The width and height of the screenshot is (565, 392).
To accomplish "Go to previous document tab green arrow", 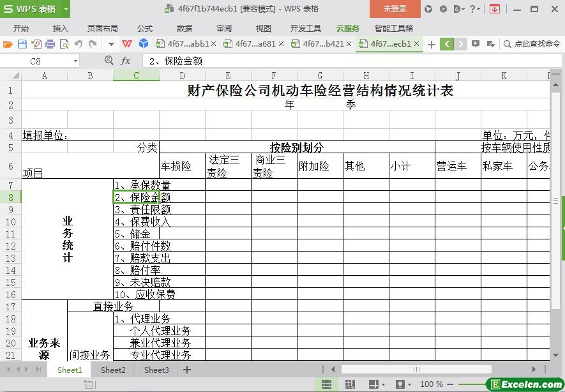I will pos(447,44).
